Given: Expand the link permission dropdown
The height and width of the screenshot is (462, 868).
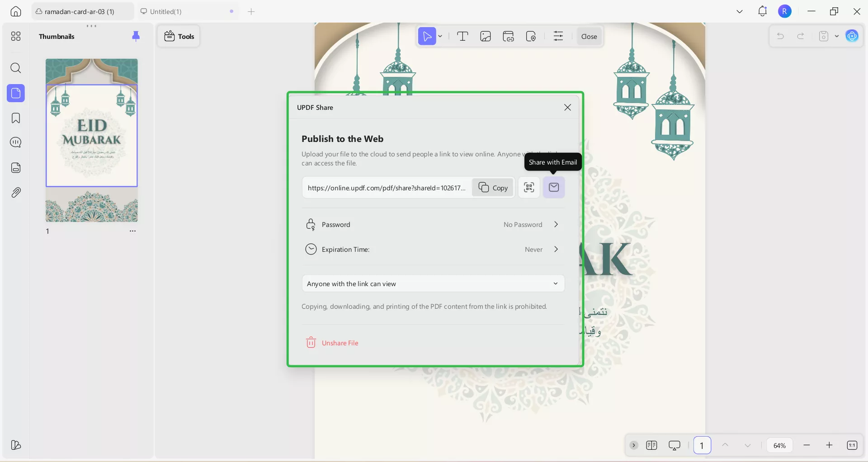Looking at the screenshot, I should pos(433,284).
